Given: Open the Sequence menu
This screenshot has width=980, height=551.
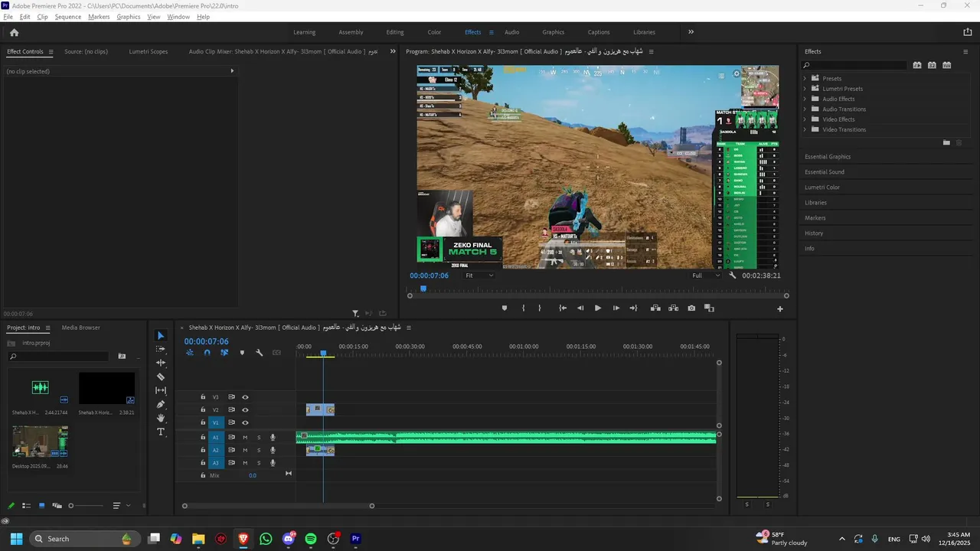Looking at the screenshot, I should (67, 17).
